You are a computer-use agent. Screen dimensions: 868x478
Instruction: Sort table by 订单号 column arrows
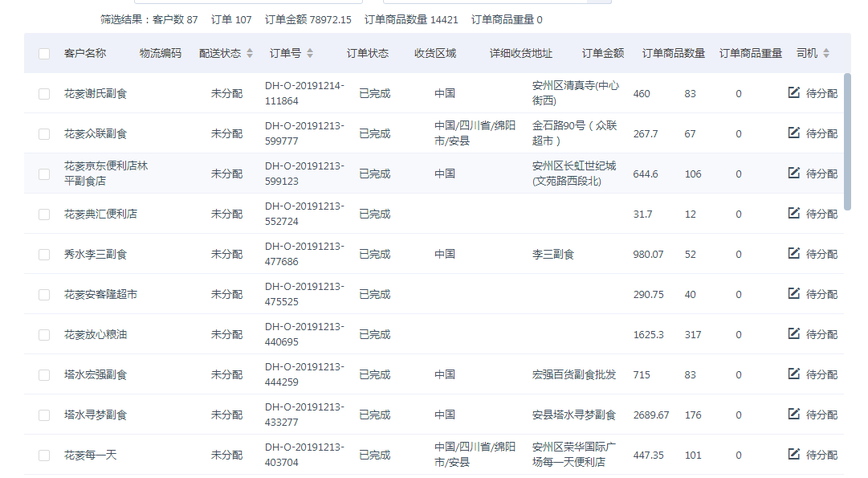pos(310,54)
